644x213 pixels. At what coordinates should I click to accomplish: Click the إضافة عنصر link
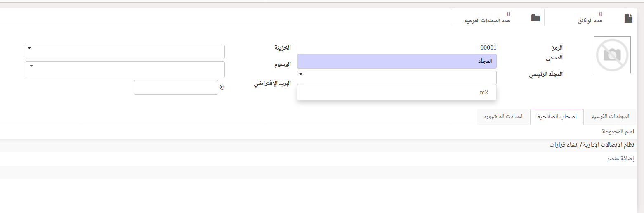click(x=620, y=159)
